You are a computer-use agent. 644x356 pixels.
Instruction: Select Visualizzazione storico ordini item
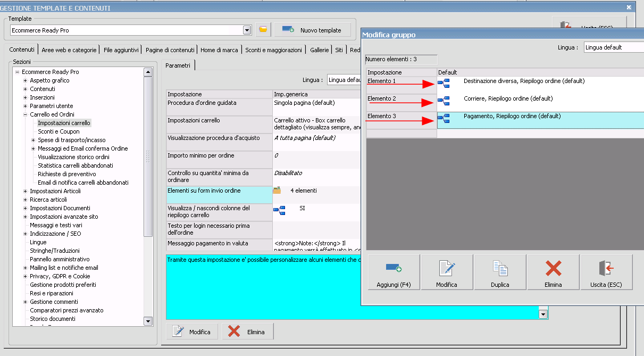73,157
